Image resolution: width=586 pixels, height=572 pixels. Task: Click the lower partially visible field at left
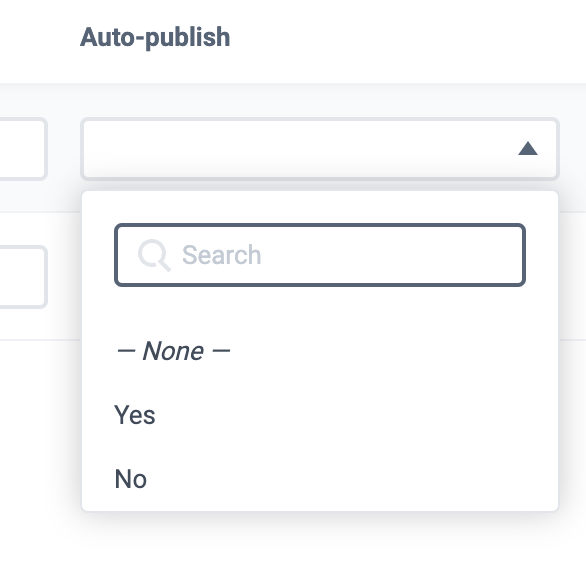[x=23, y=277]
